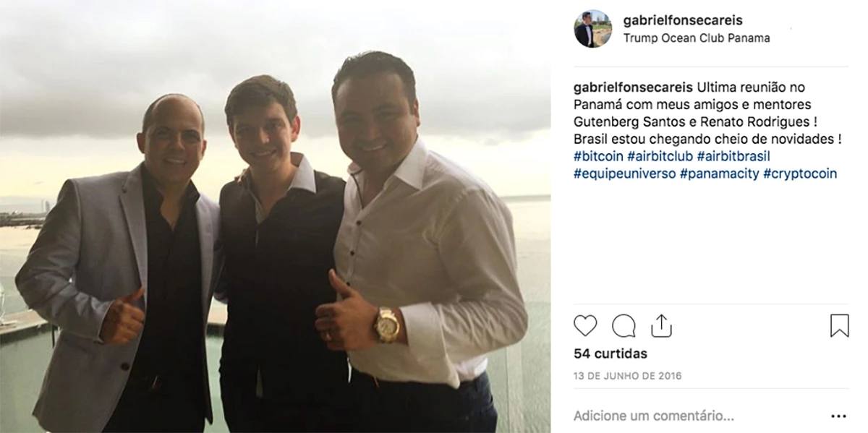Open the #bitcoin hashtag
868x433 pixels.
(x=598, y=156)
